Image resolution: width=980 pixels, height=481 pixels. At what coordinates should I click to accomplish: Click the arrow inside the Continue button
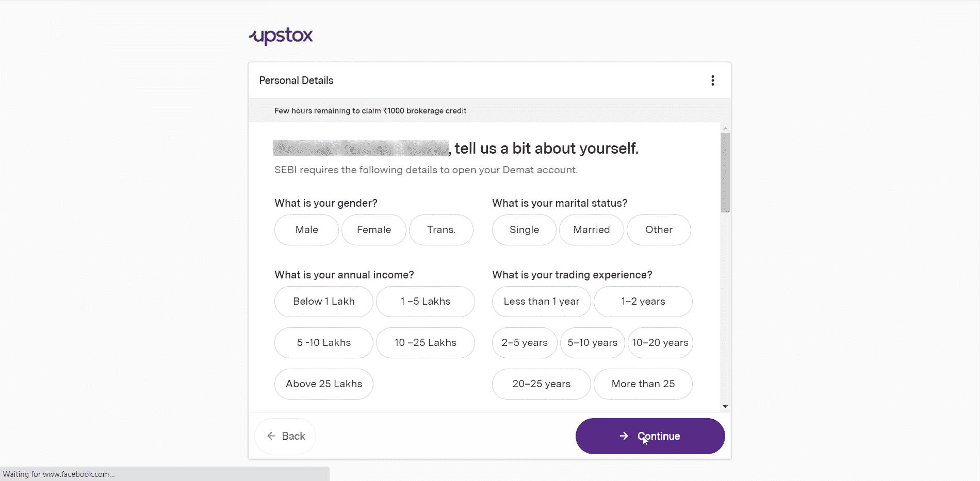[624, 436]
